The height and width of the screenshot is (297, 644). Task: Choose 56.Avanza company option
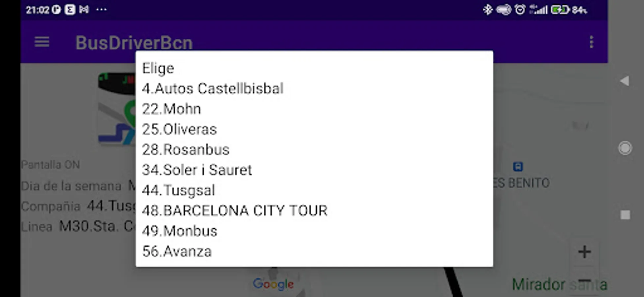[177, 251]
